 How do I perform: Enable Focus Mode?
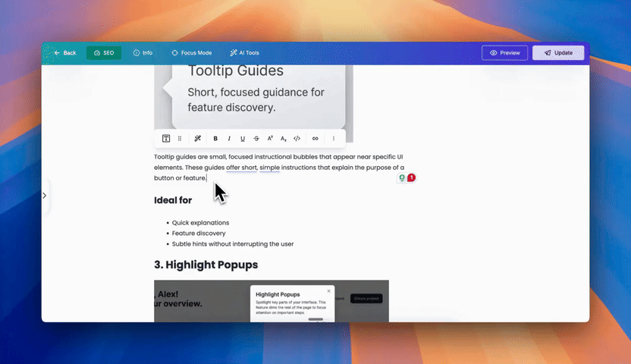pos(192,52)
